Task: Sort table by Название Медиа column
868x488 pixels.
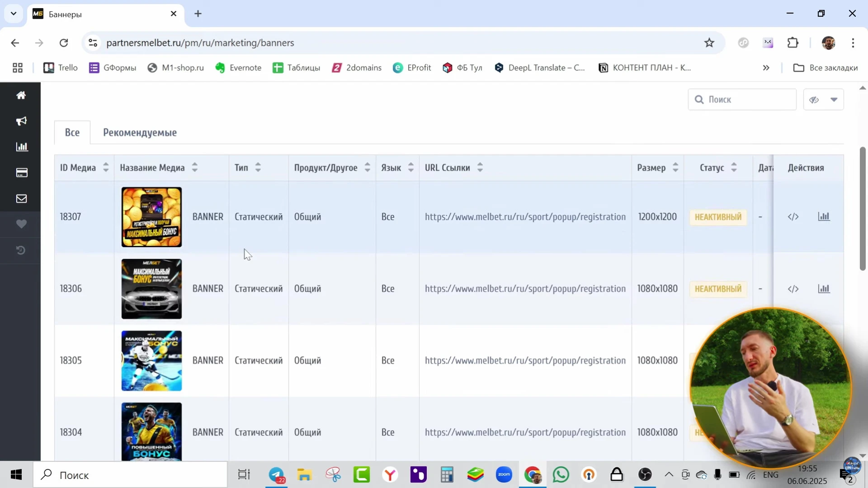Action: tap(195, 168)
